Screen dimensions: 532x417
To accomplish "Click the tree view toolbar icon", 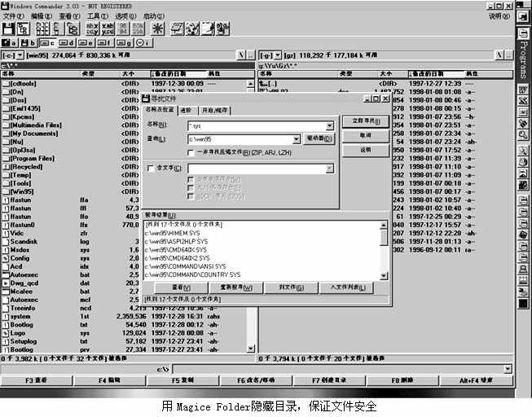I will pos(70,29).
